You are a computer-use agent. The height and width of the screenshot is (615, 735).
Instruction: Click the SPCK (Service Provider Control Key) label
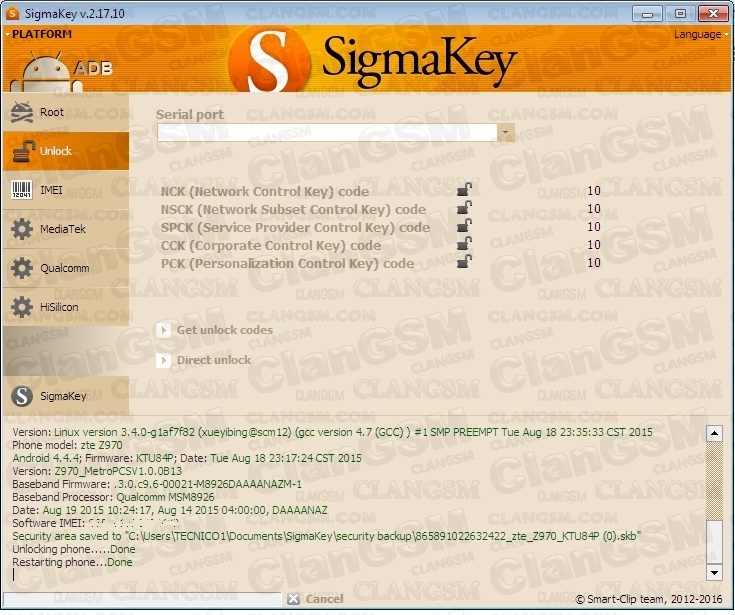tap(295, 227)
